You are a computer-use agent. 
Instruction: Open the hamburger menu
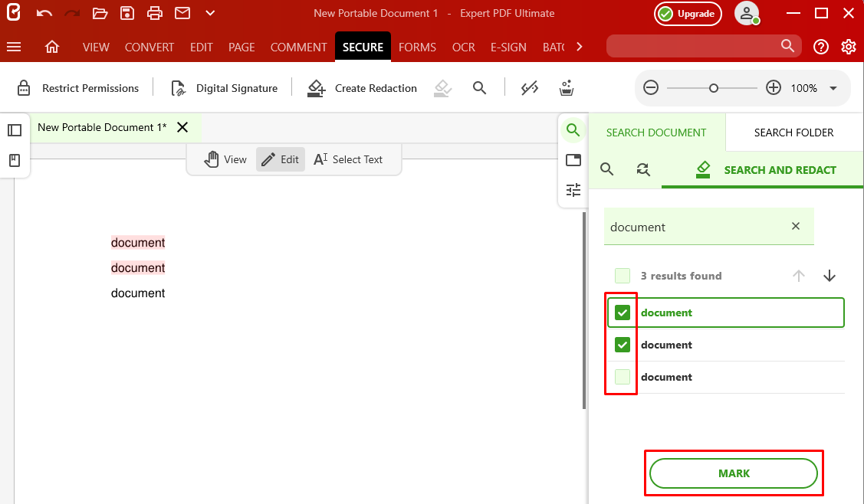(x=14, y=47)
